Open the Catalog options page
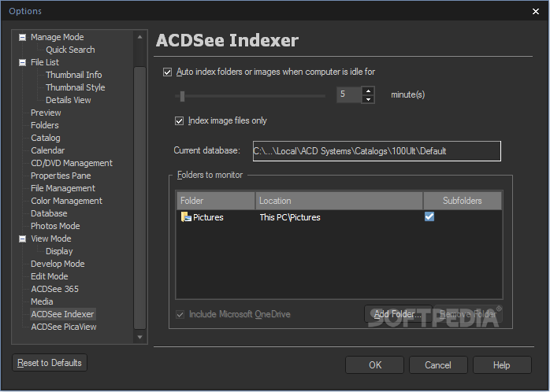 [46, 138]
